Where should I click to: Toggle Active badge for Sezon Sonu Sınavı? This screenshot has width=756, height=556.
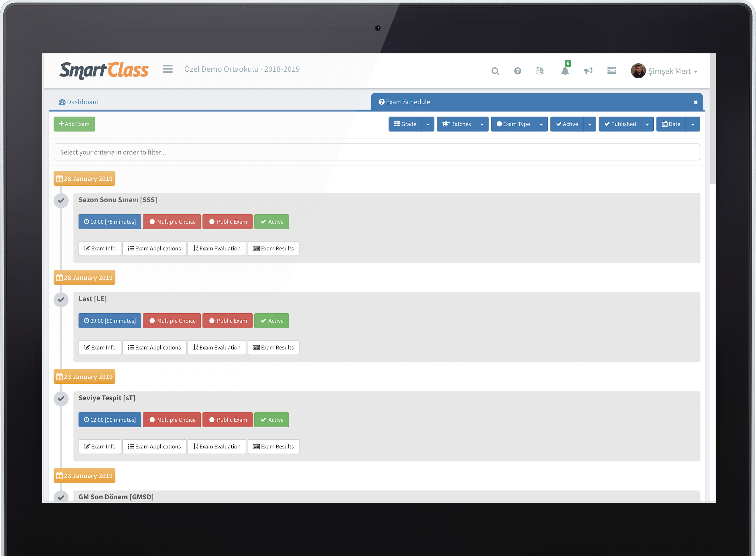pos(272,222)
